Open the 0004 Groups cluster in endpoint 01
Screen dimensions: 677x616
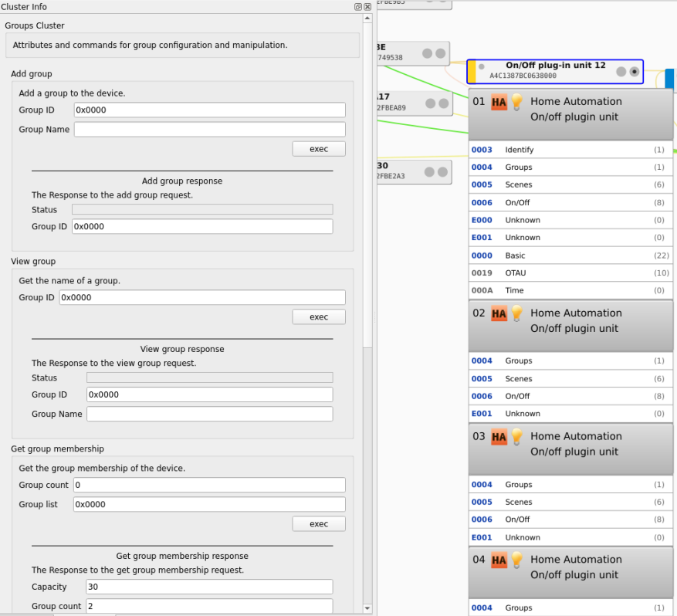pos(570,167)
